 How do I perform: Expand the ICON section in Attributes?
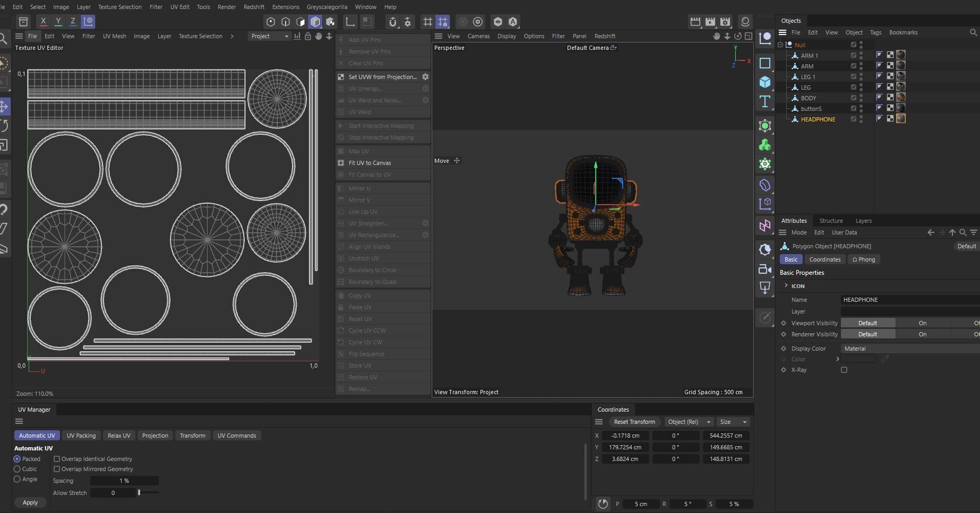pyautogui.click(x=786, y=285)
